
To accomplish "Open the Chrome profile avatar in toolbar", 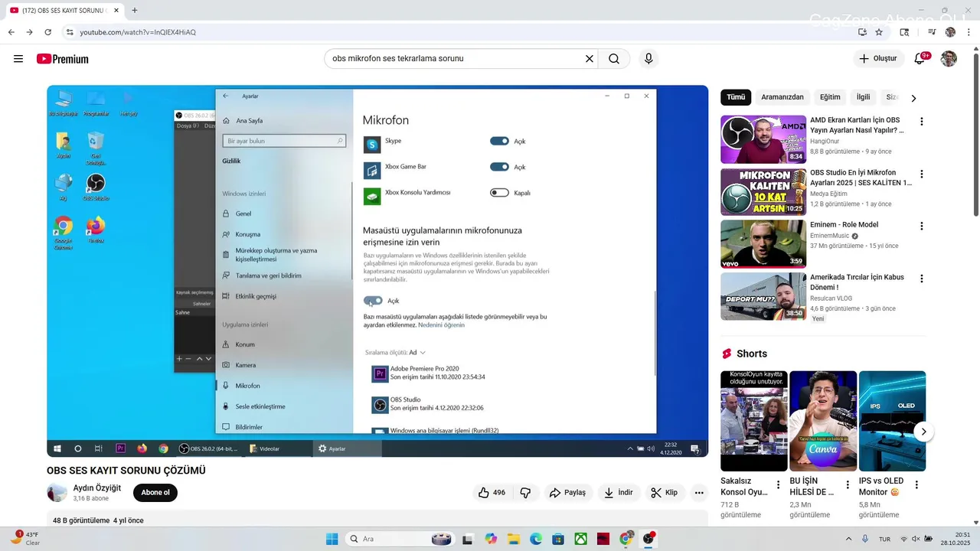I will point(950,32).
